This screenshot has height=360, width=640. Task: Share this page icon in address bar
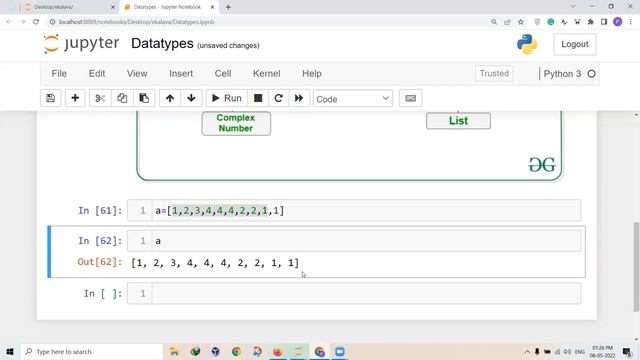507,22
